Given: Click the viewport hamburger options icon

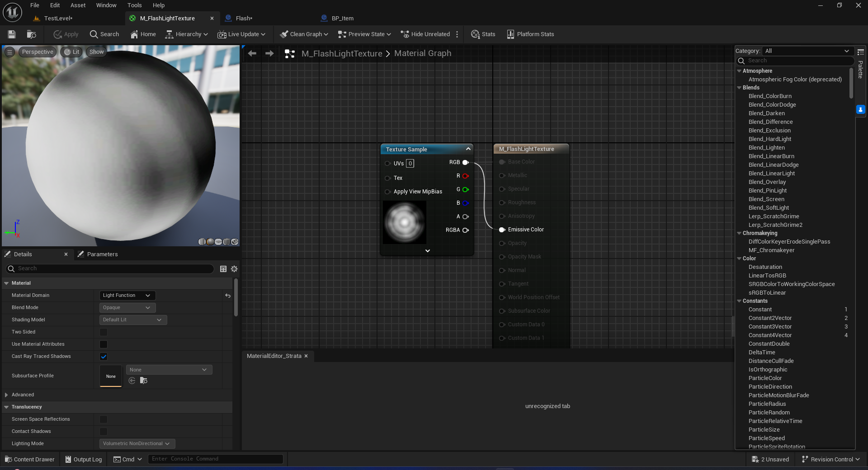Looking at the screenshot, I should click(9, 52).
